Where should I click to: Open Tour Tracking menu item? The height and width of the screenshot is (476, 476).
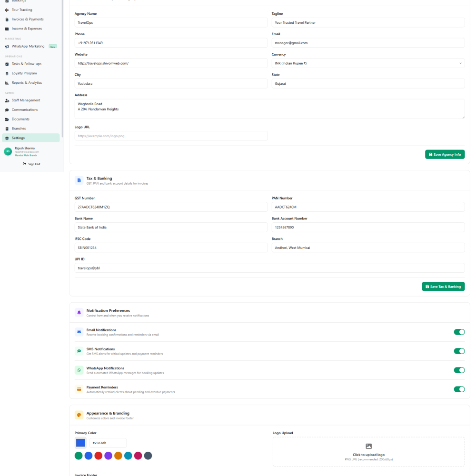click(30, 10)
